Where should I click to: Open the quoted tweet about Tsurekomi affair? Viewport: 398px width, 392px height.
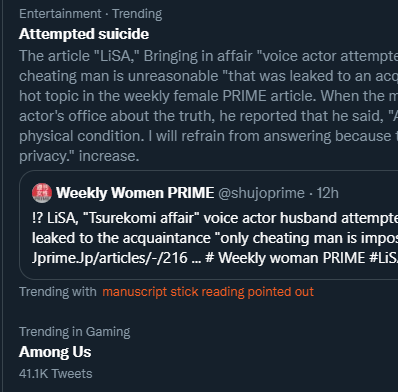coord(209,224)
